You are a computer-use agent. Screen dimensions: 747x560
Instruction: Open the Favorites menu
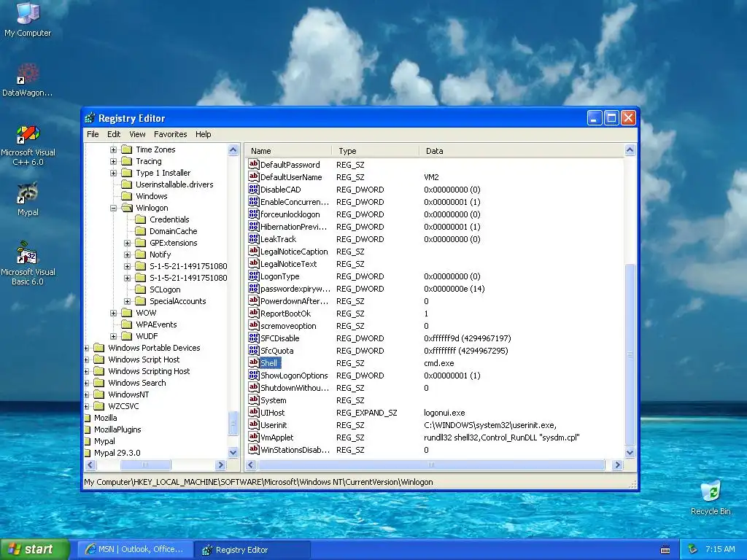(x=170, y=134)
